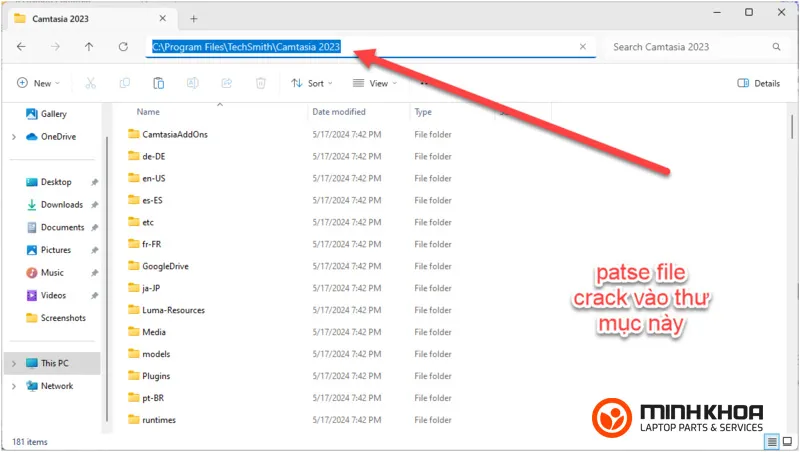Click the Paste clipboard icon
This screenshot has height=452, width=800.
[158, 84]
